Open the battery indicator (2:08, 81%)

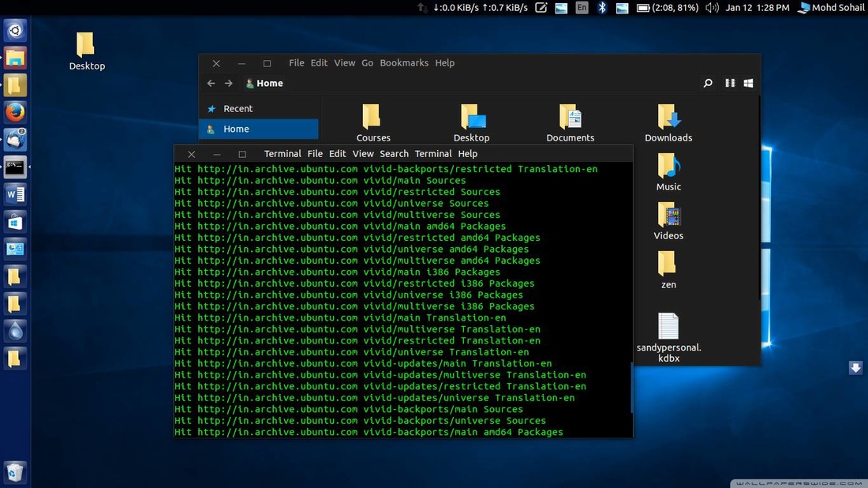[x=667, y=8]
